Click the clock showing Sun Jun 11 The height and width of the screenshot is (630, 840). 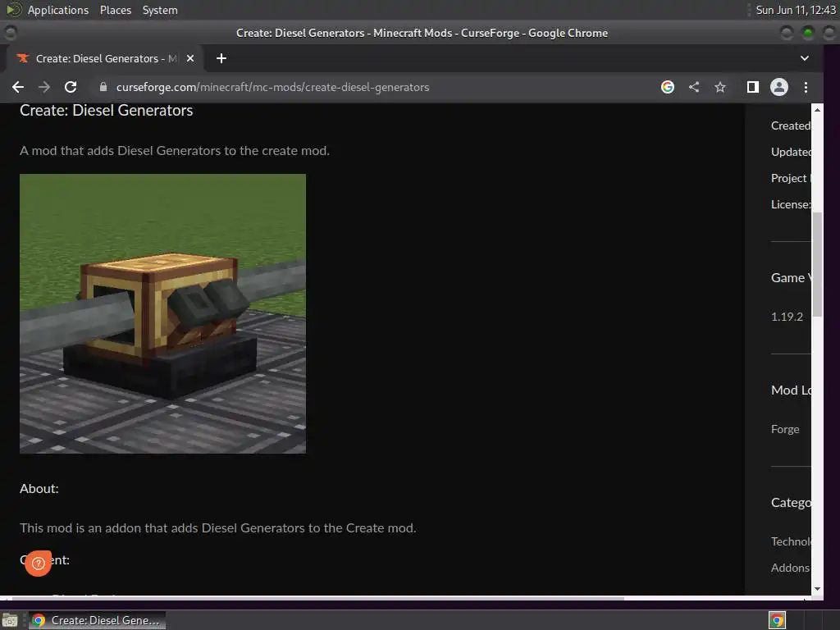(795, 10)
